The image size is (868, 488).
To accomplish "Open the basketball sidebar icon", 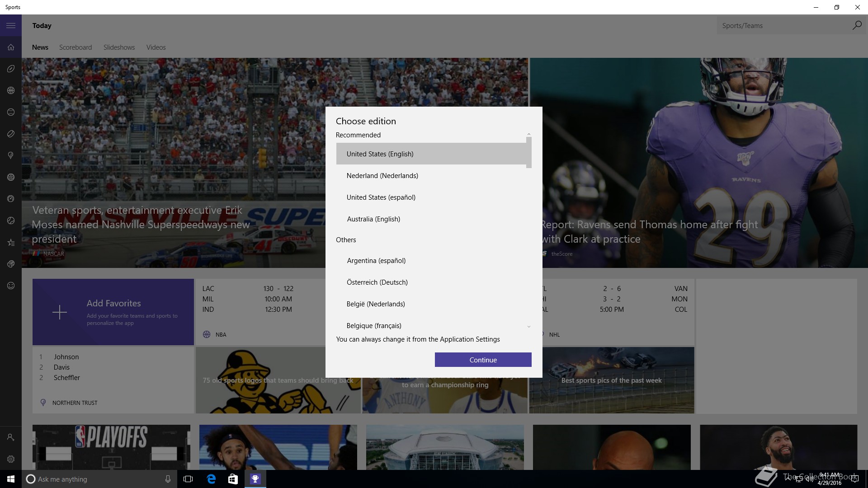I will (11, 90).
